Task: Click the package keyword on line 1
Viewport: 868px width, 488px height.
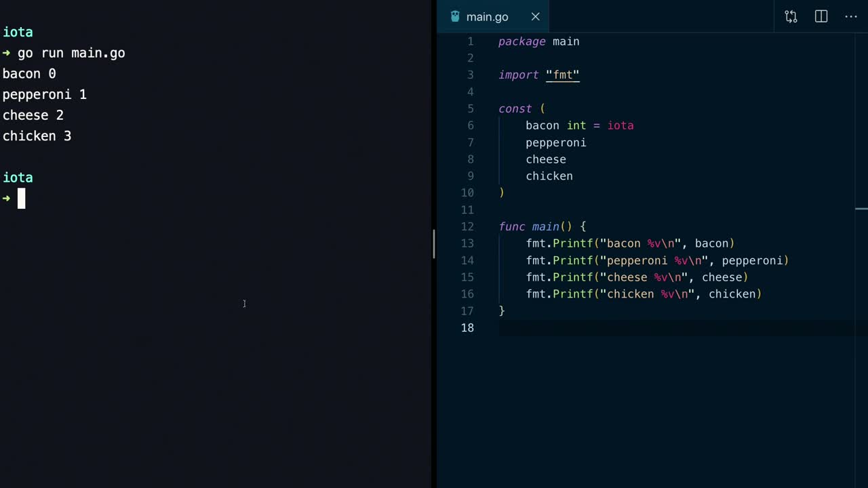Action: 521,42
